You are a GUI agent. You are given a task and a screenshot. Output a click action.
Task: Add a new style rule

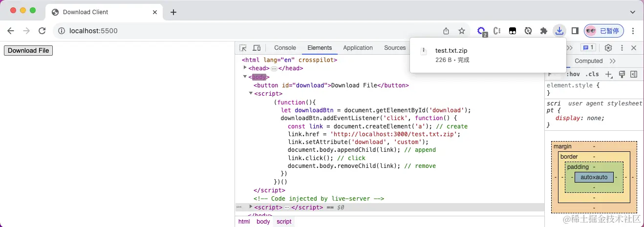pyautogui.click(x=609, y=74)
